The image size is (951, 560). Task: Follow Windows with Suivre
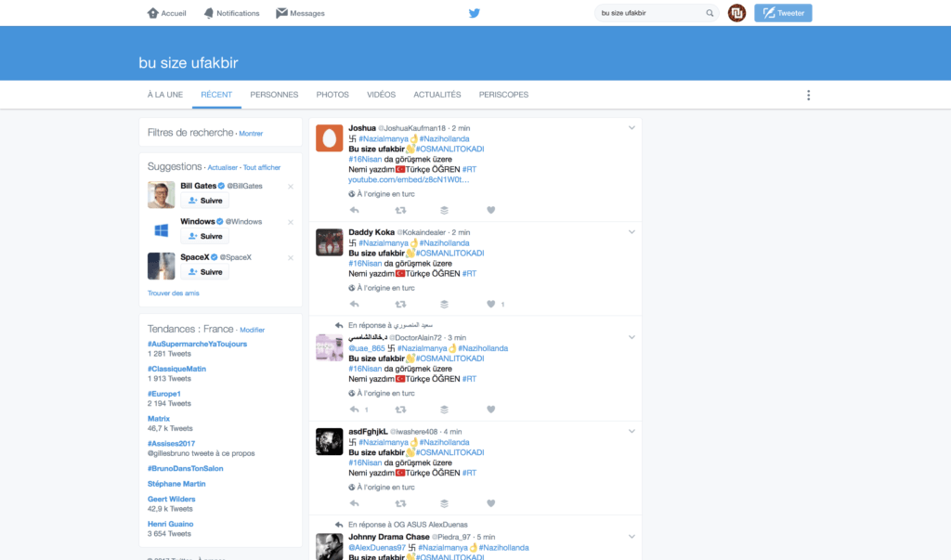(205, 237)
